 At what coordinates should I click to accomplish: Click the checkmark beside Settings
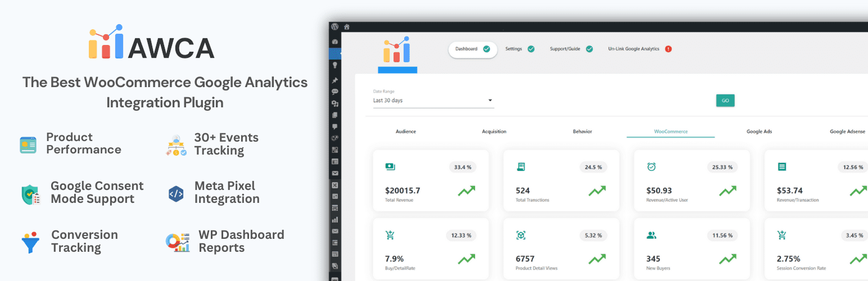pos(531,49)
